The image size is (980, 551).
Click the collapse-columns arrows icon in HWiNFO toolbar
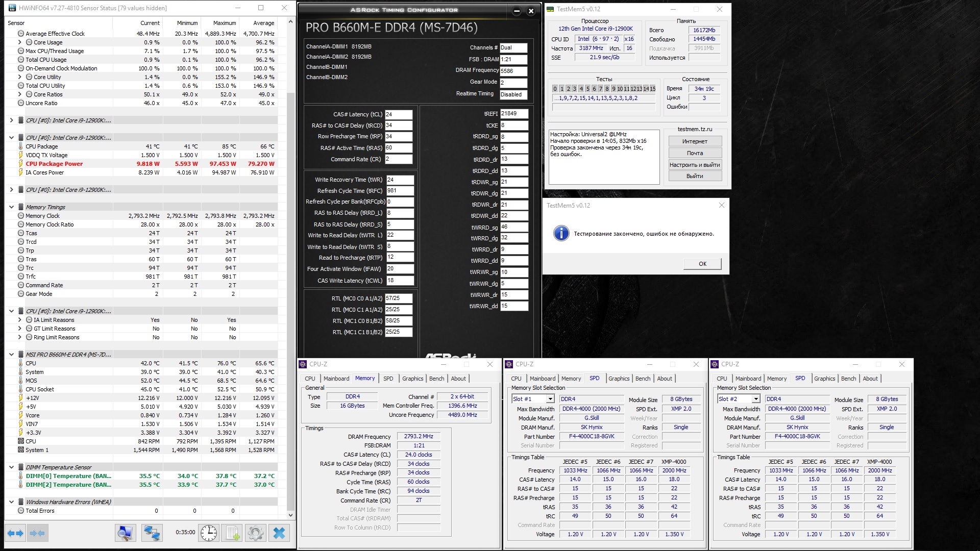pos(37,533)
